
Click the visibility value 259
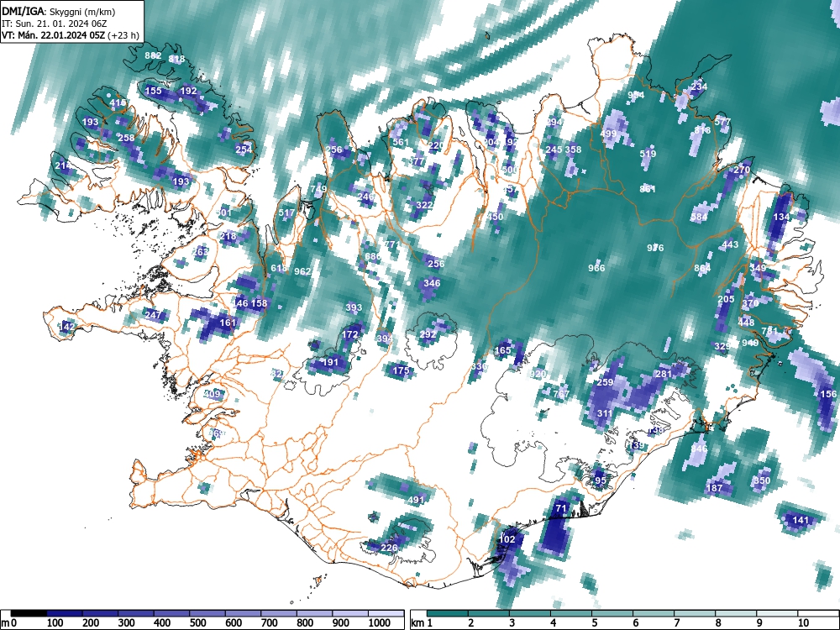pyautogui.click(x=605, y=382)
